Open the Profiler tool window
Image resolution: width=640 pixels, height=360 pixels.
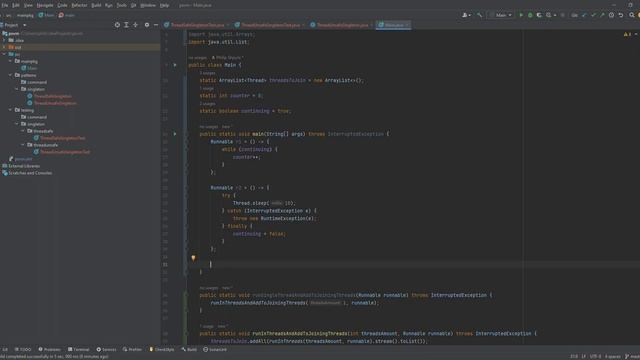132,349
